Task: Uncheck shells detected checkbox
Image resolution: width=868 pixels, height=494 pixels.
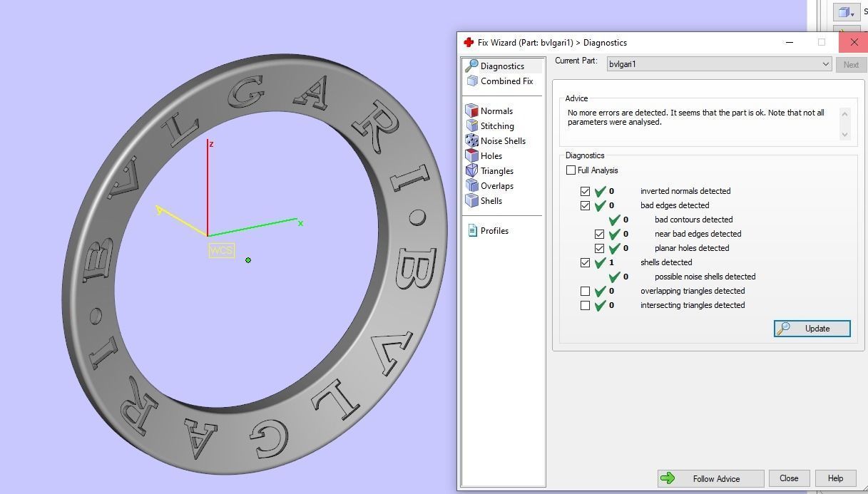Action: 585,262
